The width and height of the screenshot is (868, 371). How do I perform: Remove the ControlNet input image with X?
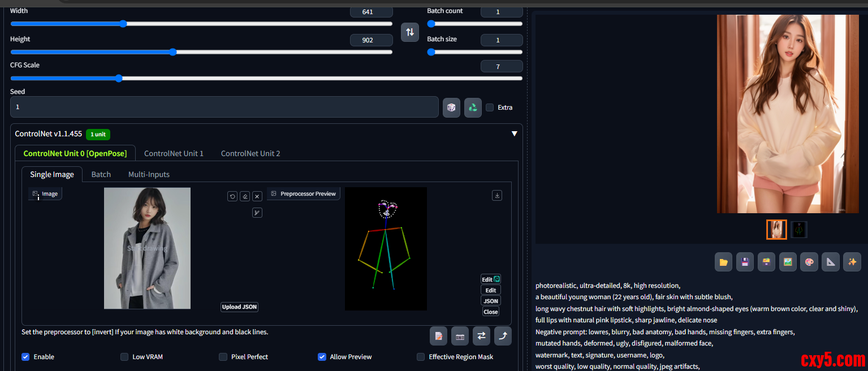(x=257, y=196)
